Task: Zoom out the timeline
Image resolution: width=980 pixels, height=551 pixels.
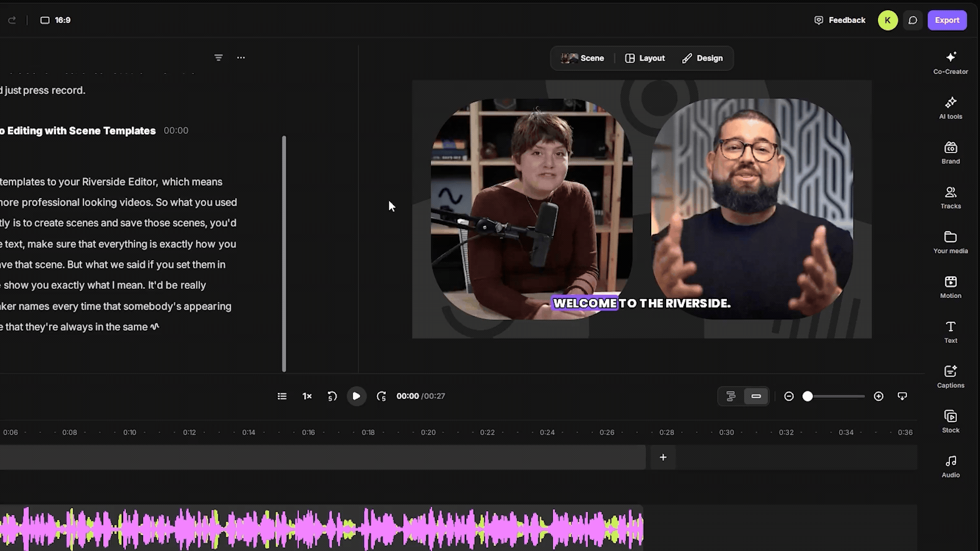Action: (789, 396)
